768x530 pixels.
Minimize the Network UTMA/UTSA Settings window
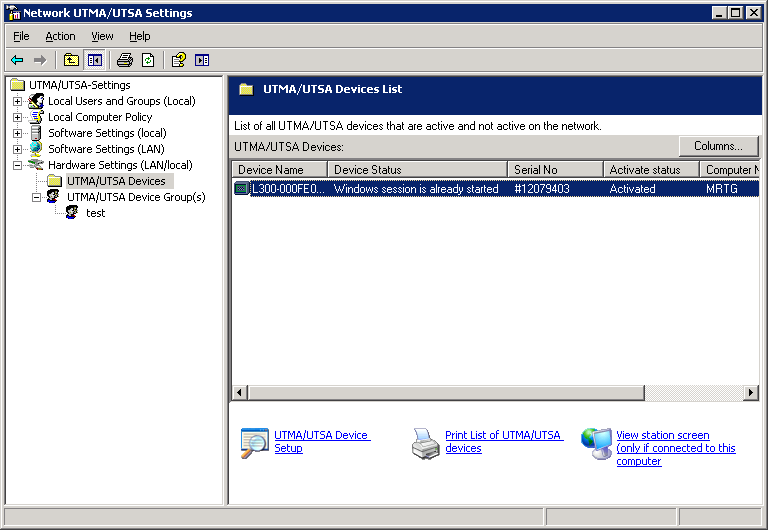coord(719,13)
